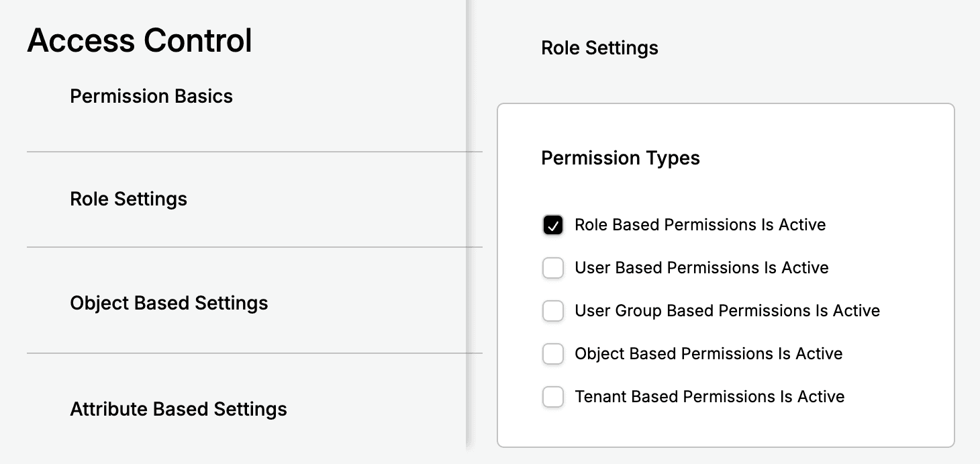Click 'Tenant Based Permissions Is Active' label text
This screenshot has width=980, height=464.
coord(709,397)
